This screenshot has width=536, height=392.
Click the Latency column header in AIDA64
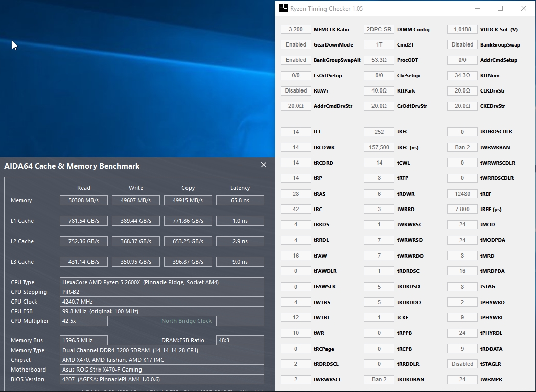(x=240, y=188)
